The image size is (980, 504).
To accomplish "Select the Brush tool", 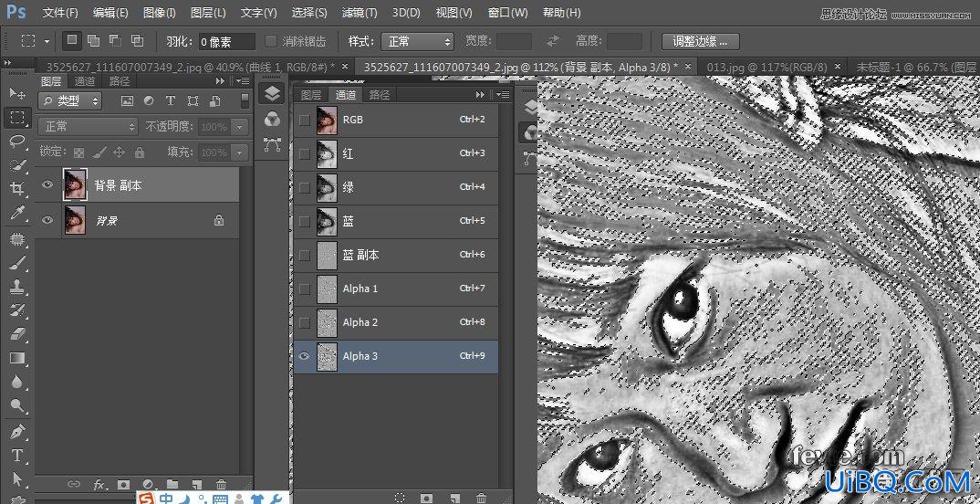I will tap(17, 263).
